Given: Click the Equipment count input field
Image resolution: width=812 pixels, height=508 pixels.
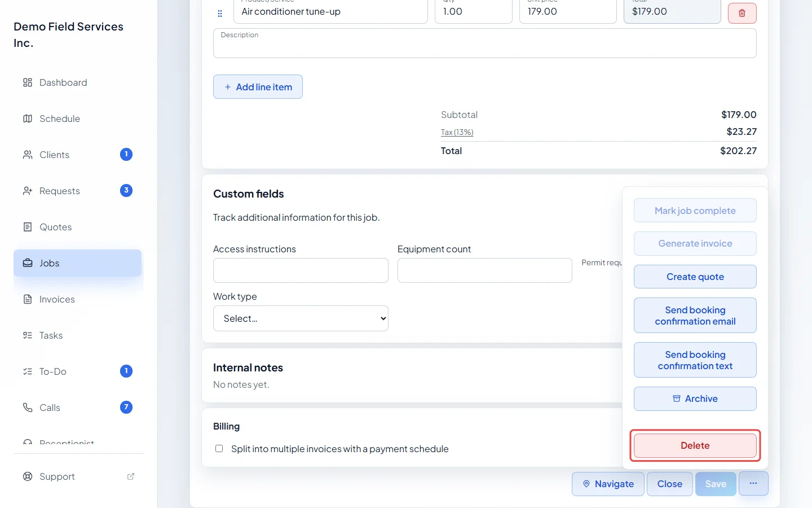Looking at the screenshot, I should (x=485, y=270).
